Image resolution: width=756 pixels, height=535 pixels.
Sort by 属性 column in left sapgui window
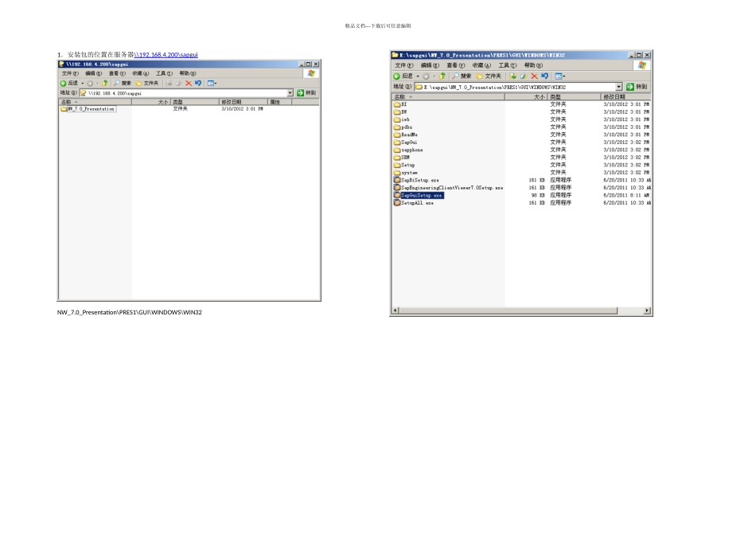(279, 102)
